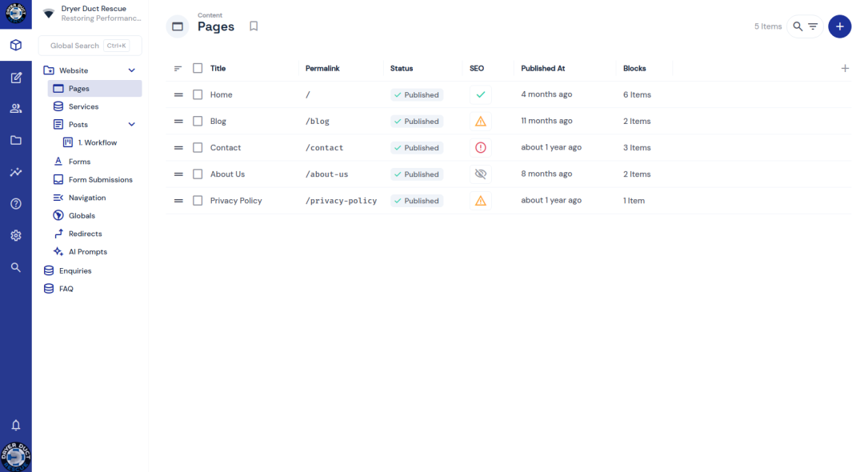Sort by the Published At column header

543,69
